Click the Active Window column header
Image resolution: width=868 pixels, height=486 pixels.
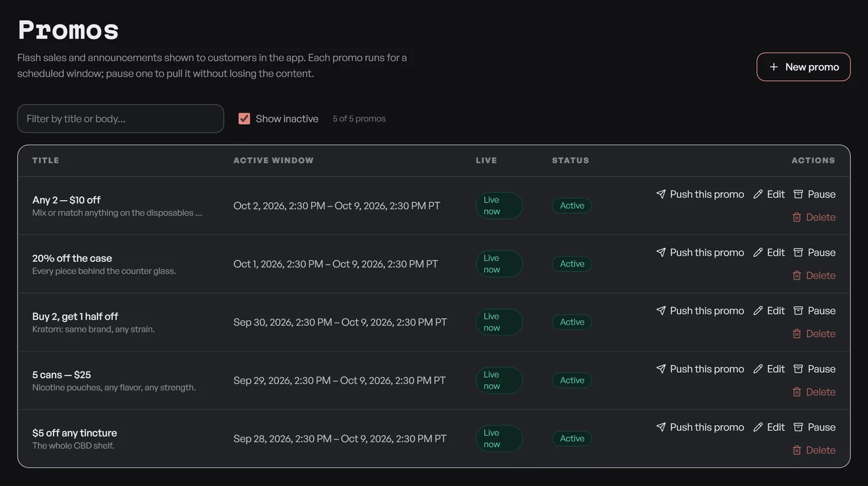tap(274, 160)
